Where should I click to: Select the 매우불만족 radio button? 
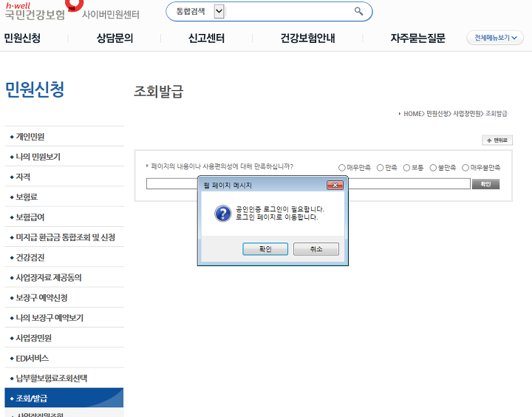coord(465,168)
